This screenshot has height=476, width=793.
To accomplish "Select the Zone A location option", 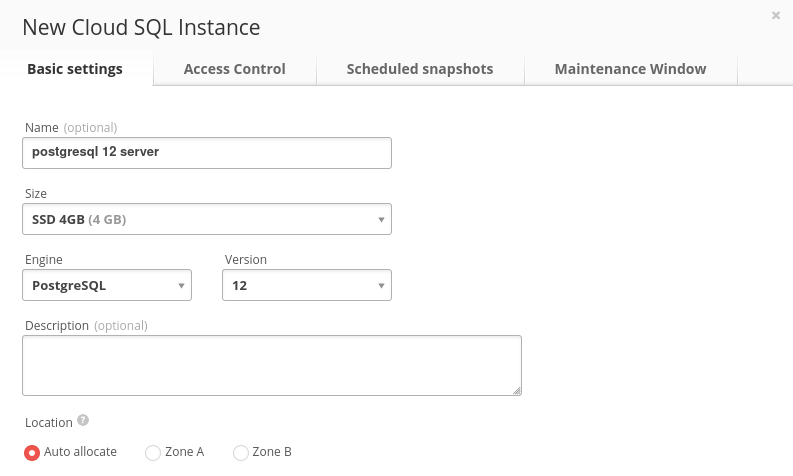I will coord(153,453).
